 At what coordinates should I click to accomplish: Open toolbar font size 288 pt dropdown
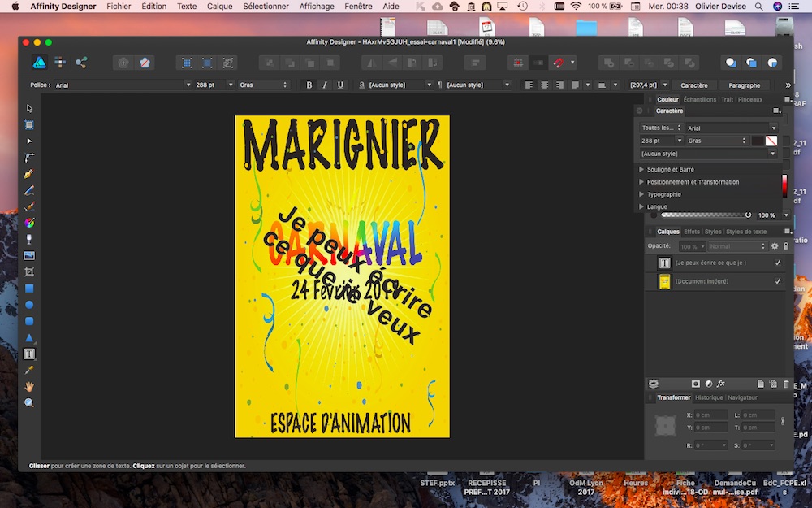pyautogui.click(x=231, y=85)
